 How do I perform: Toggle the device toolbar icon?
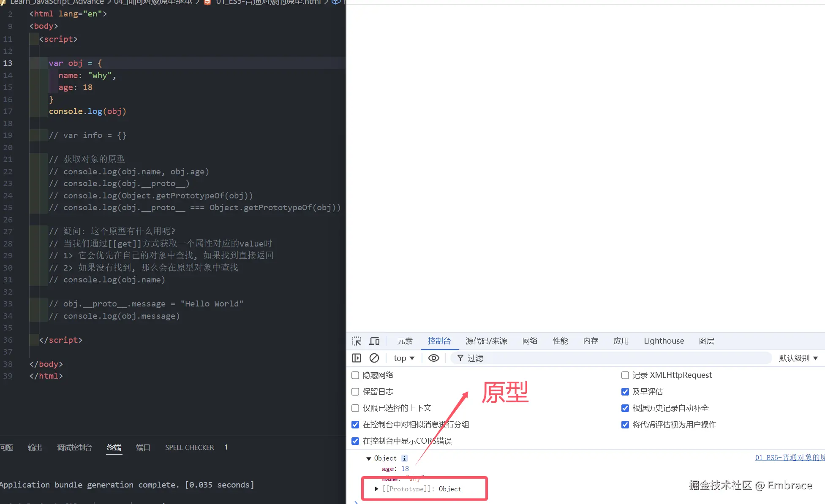(x=374, y=341)
